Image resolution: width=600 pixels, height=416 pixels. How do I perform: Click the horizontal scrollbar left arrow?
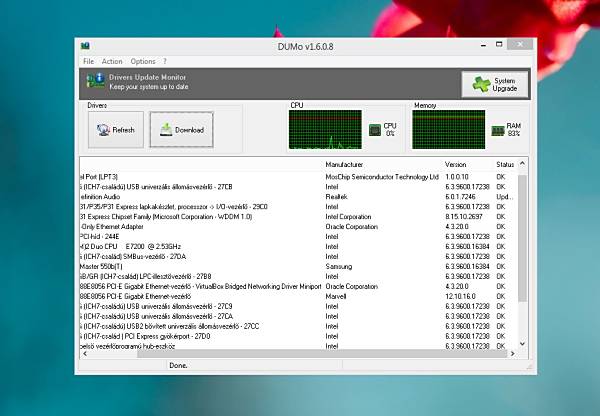[85, 354]
